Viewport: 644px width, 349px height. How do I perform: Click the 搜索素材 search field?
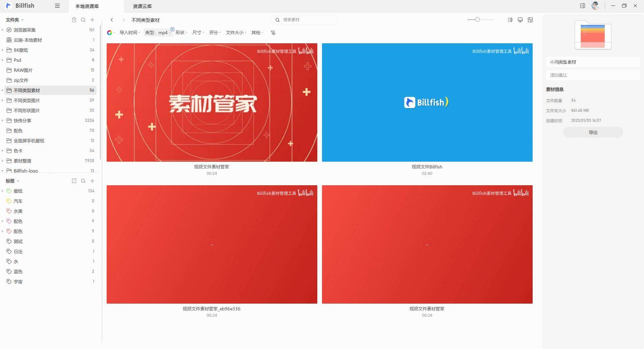click(x=304, y=20)
